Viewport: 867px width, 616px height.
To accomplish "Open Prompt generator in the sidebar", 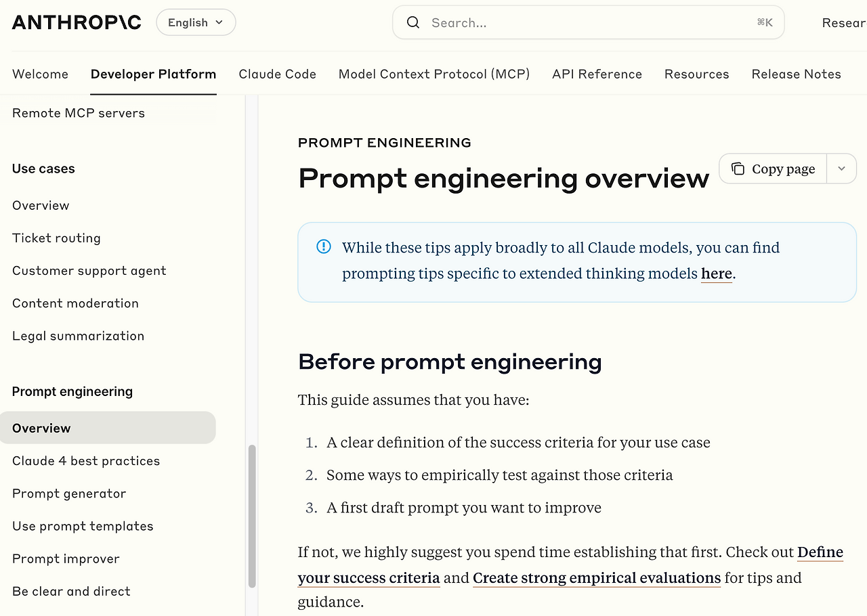I will click(69, 493).
